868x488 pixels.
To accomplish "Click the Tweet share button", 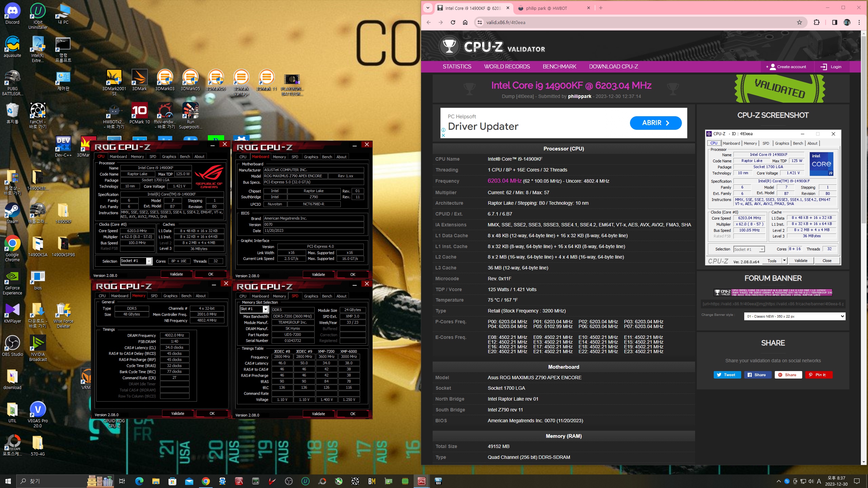I will click(x=727, y=375).
